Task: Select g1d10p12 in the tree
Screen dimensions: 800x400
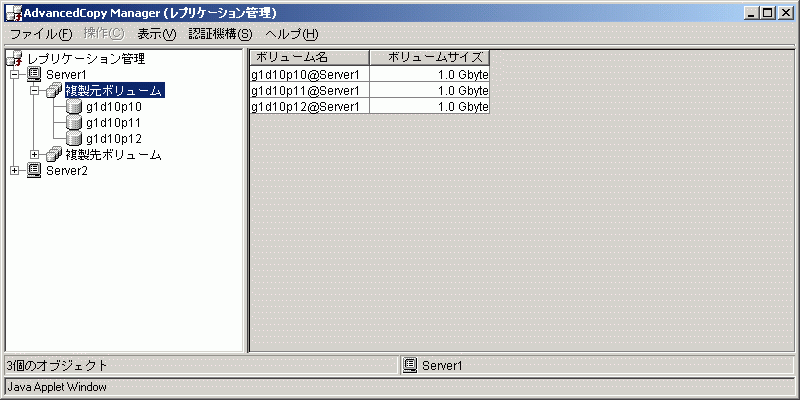Action: tap(114, 139)
